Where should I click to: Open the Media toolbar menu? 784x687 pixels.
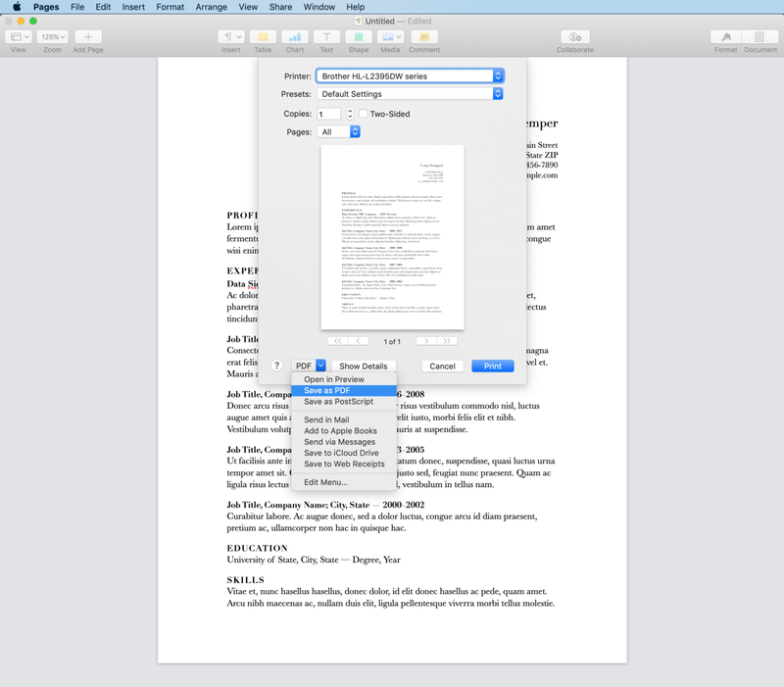(390, 37)
